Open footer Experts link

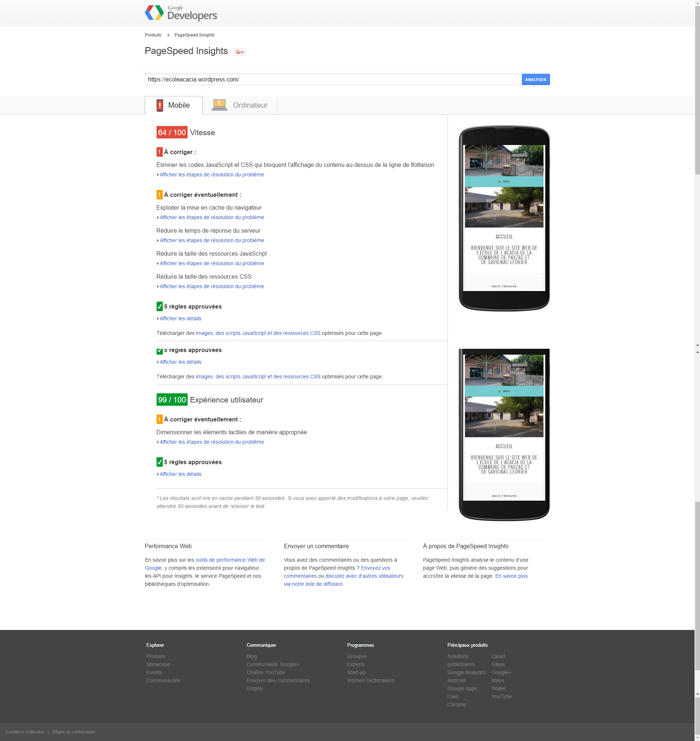click(355, 664)
